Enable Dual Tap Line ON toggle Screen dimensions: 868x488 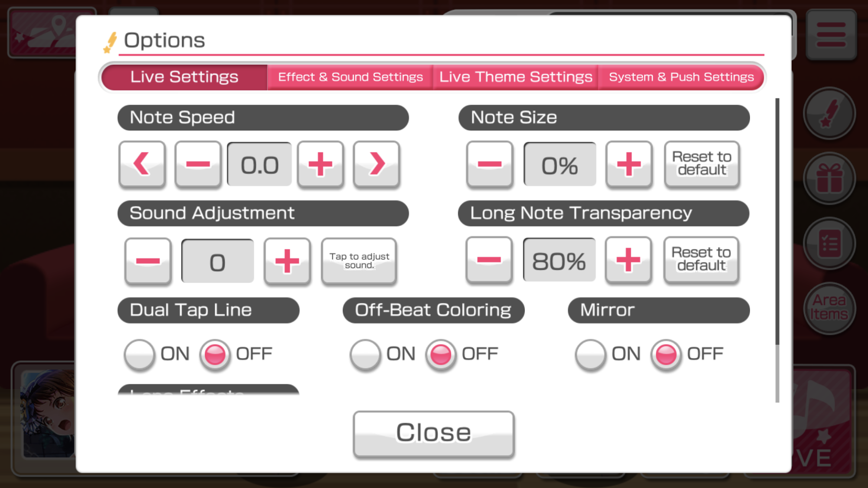139,353
